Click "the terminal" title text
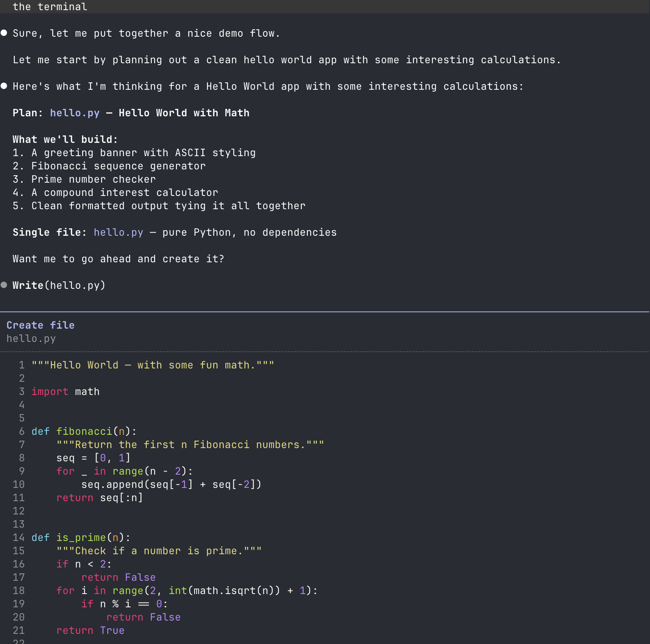The image size is (650, 644). coord(50,6)
